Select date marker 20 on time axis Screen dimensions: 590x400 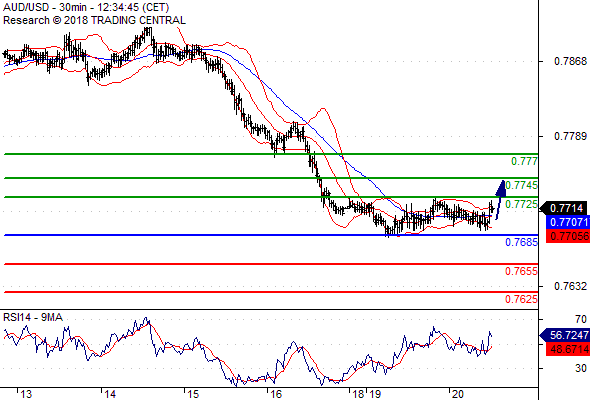click(x=457, y=394)
